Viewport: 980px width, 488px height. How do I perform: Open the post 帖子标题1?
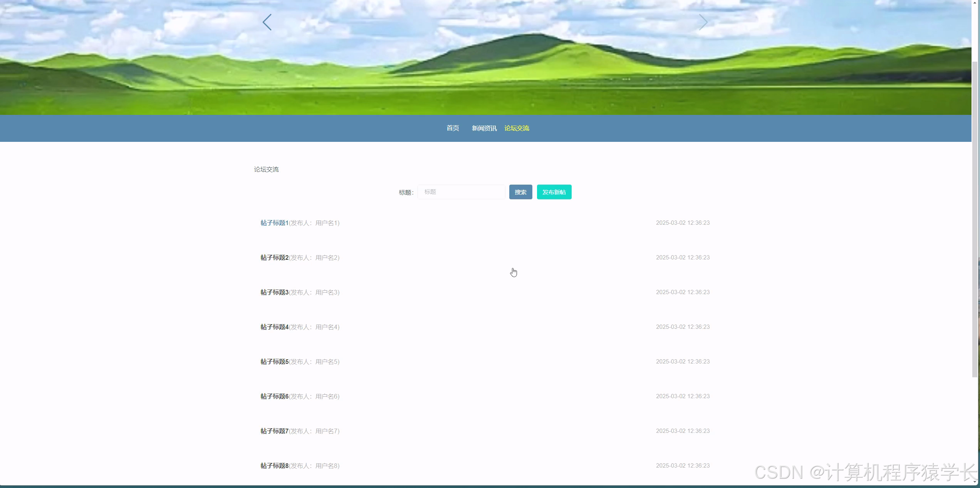(x=274, y=223)
